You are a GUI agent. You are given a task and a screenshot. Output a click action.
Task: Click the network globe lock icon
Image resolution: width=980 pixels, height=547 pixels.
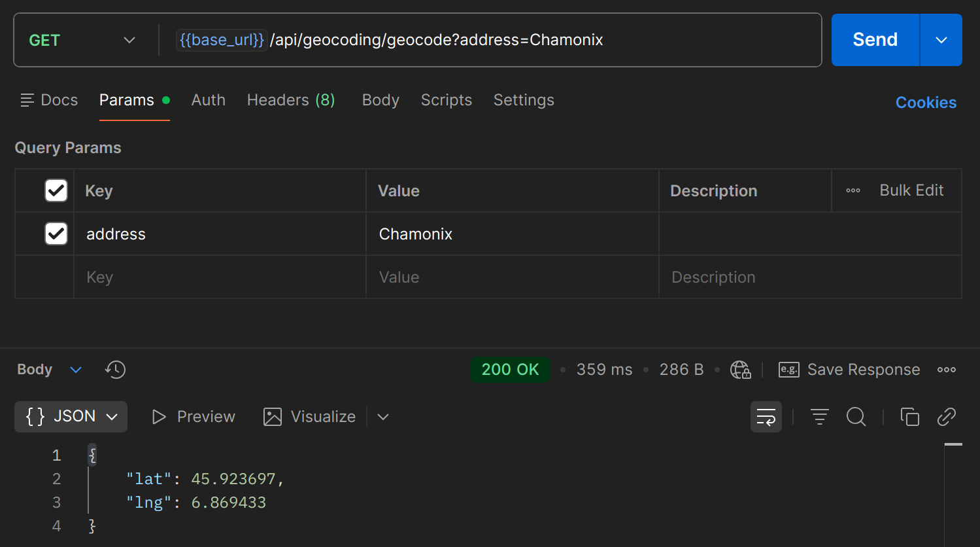tap(740, 370)
